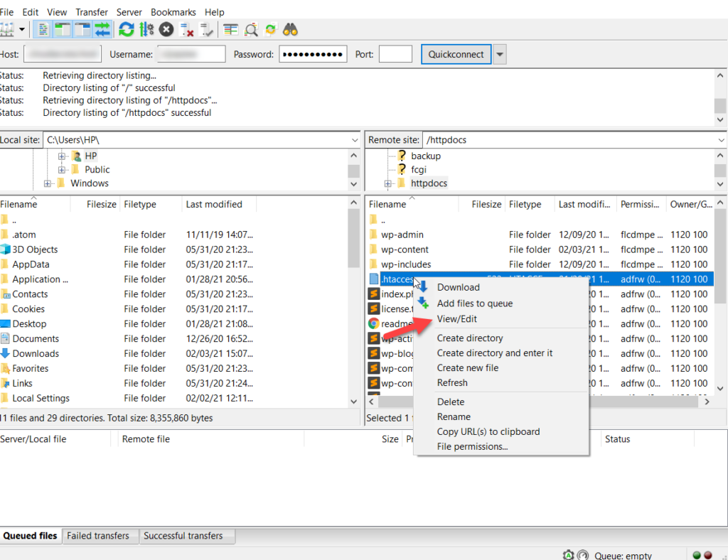Image resolution: width=728 pixels, height=560 pixels.
Task: Toggle the message log display icon
Action: point(43,30)
